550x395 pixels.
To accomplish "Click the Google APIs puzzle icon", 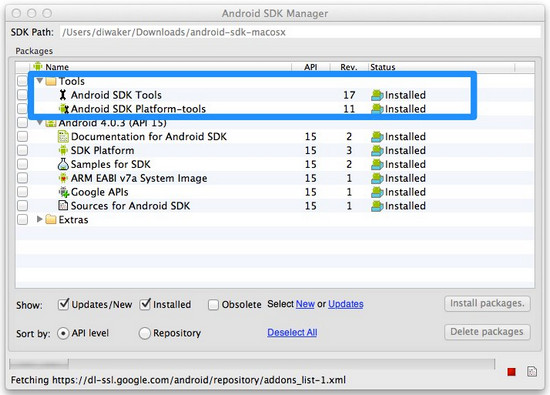I will [64, 192].
